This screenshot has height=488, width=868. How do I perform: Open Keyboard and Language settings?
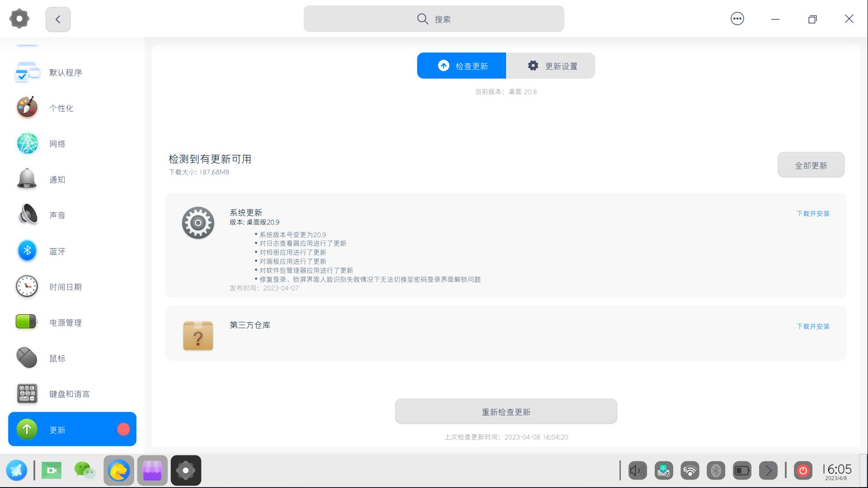click(x=69, y=394)
